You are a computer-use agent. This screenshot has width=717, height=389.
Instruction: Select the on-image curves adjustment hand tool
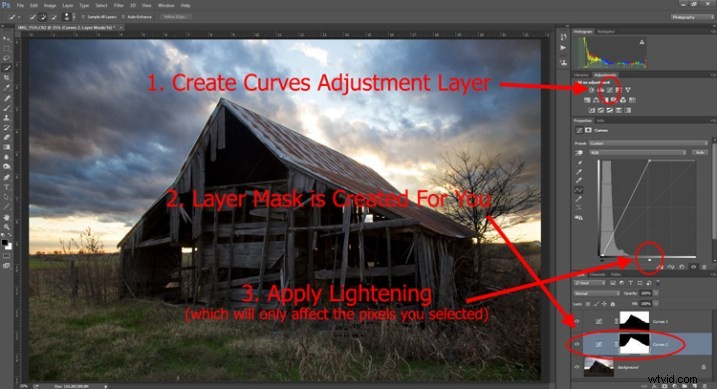tap(579, 153)
